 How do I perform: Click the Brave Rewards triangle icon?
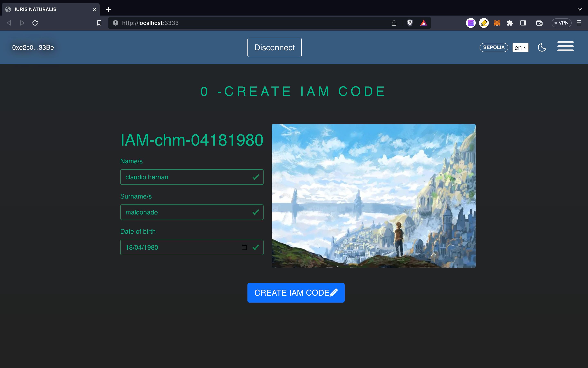click(423, 23)
